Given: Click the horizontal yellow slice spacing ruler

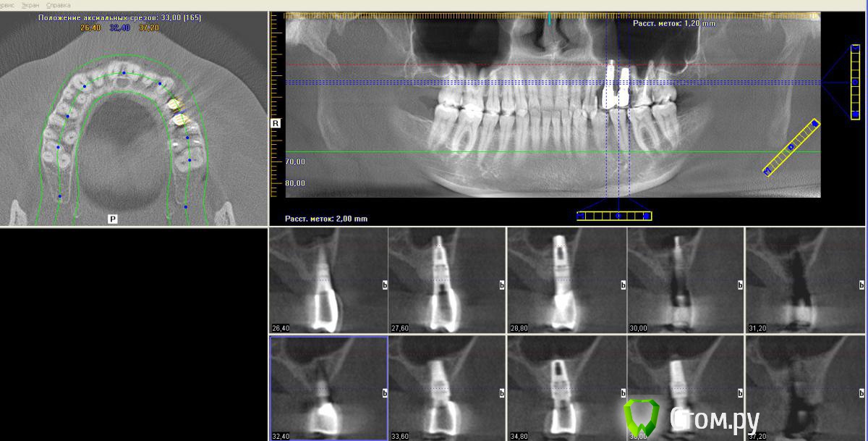Looking at the screenshot, I should 614,216.
